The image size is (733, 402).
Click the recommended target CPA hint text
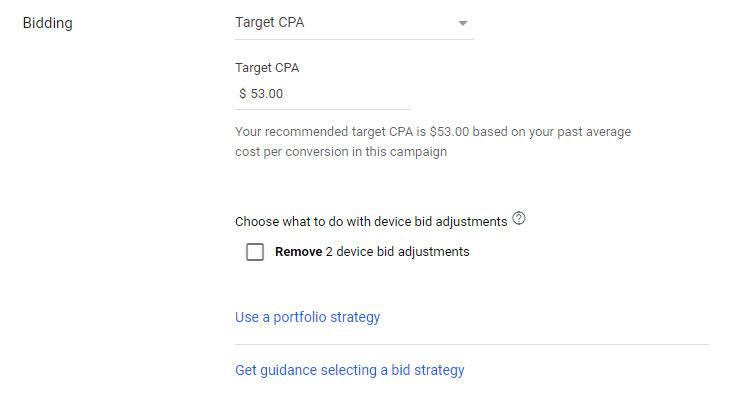tap(433, 142)
